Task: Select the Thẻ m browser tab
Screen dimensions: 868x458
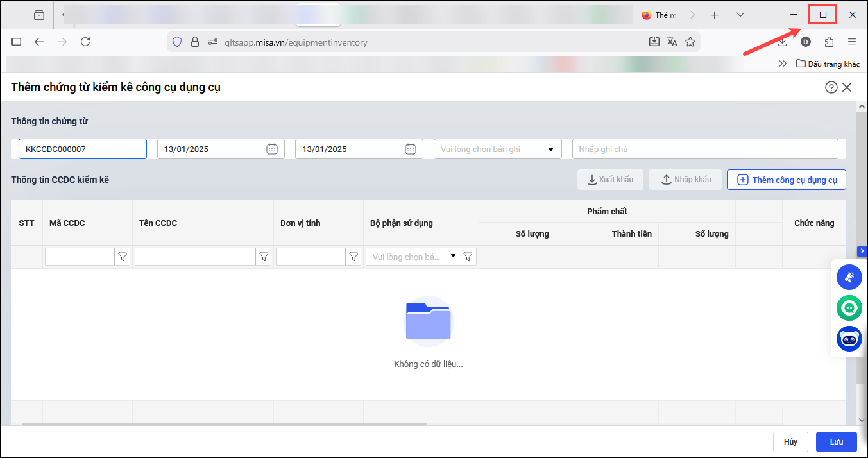Action: (661, 15)
